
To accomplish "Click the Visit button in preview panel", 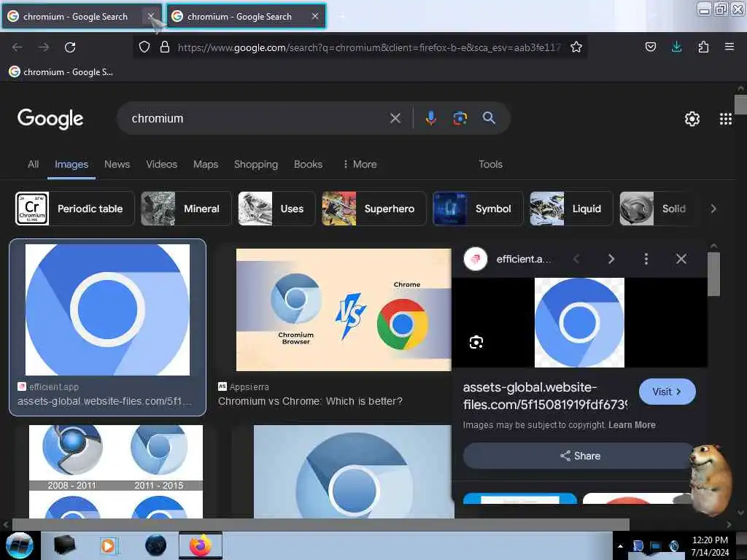I will coord(667,392).
